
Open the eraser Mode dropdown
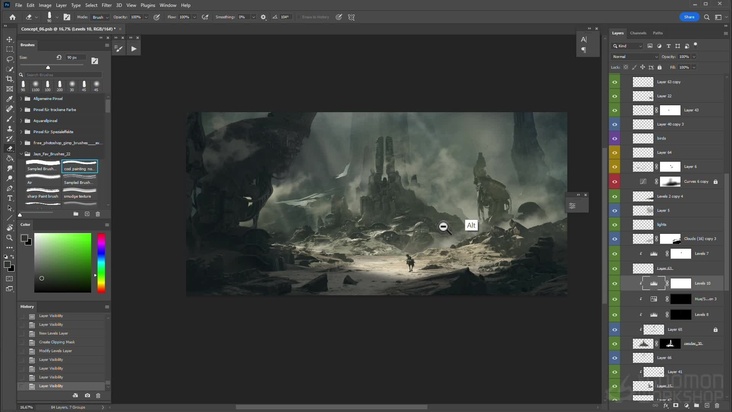pyautogui.click(x=100, y=17)
